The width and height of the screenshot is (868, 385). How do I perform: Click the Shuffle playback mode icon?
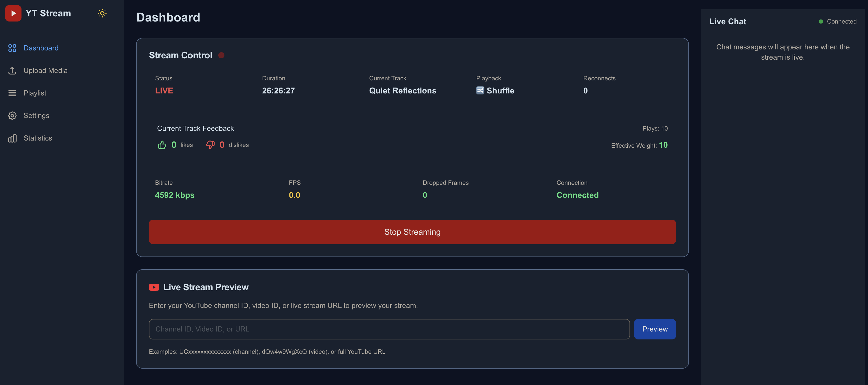(x=480, y=90)
